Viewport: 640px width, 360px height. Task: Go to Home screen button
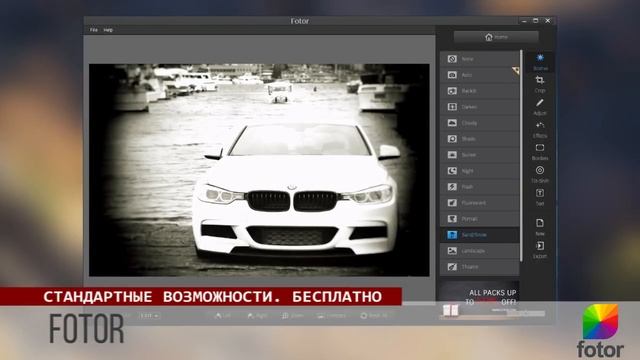496,37
